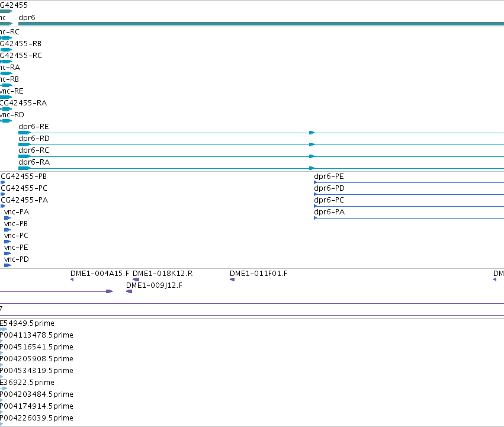Viewport: 504px width, 427px height.
Task: Click the DME1-009J12.F arrow glyph
Action: click(x=129, y=291)
